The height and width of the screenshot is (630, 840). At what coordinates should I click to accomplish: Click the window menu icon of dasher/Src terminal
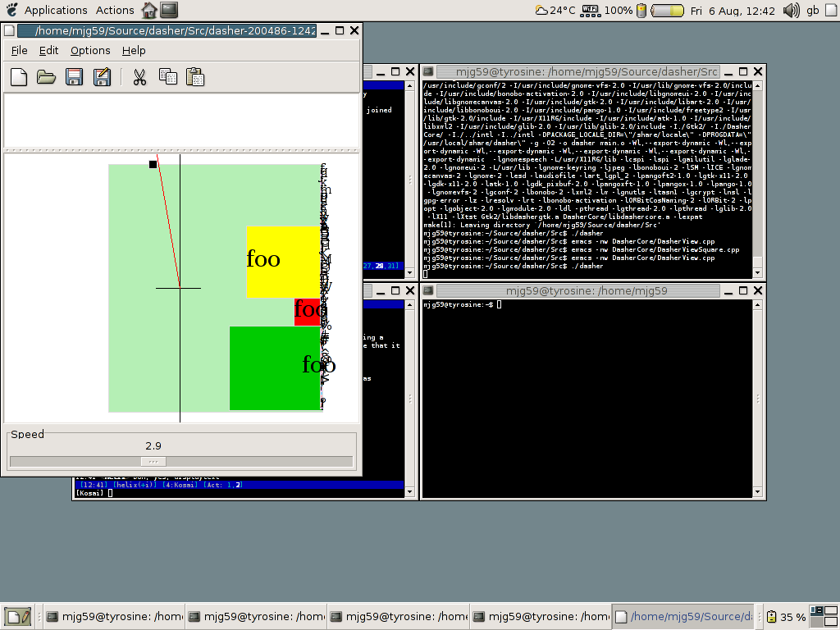coord(428,71)
